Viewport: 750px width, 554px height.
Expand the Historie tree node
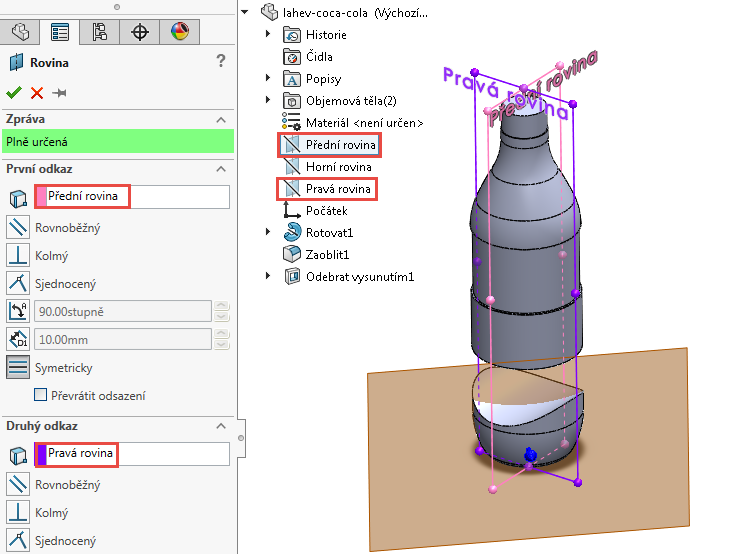coord(268,34)
